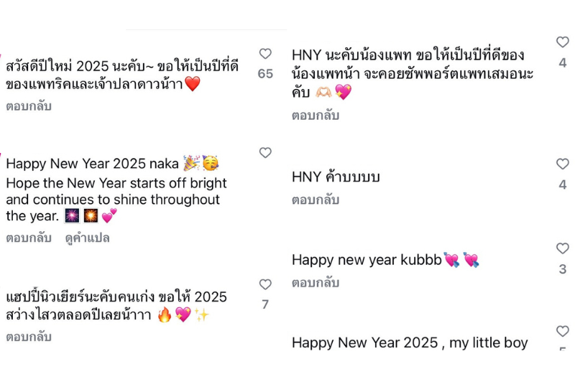Open ดูคำแปล to see the translation
This screenshot has height=392, width=575.
87,238
